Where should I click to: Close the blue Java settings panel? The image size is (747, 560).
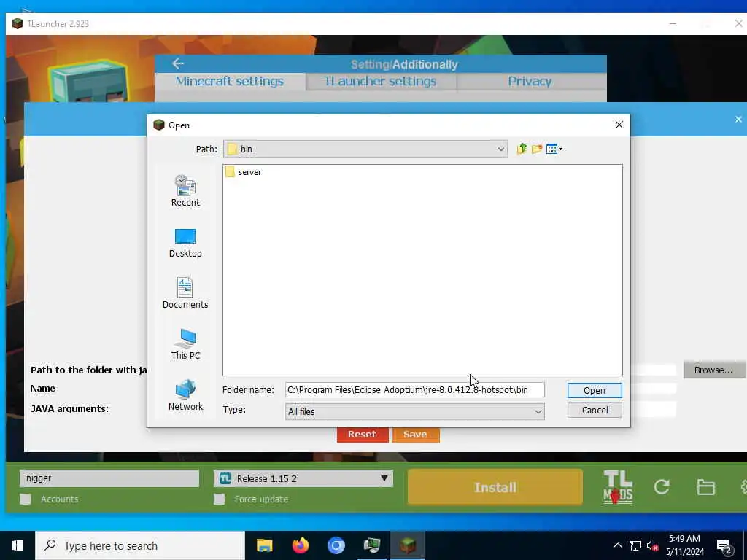[x=738, y=120]
